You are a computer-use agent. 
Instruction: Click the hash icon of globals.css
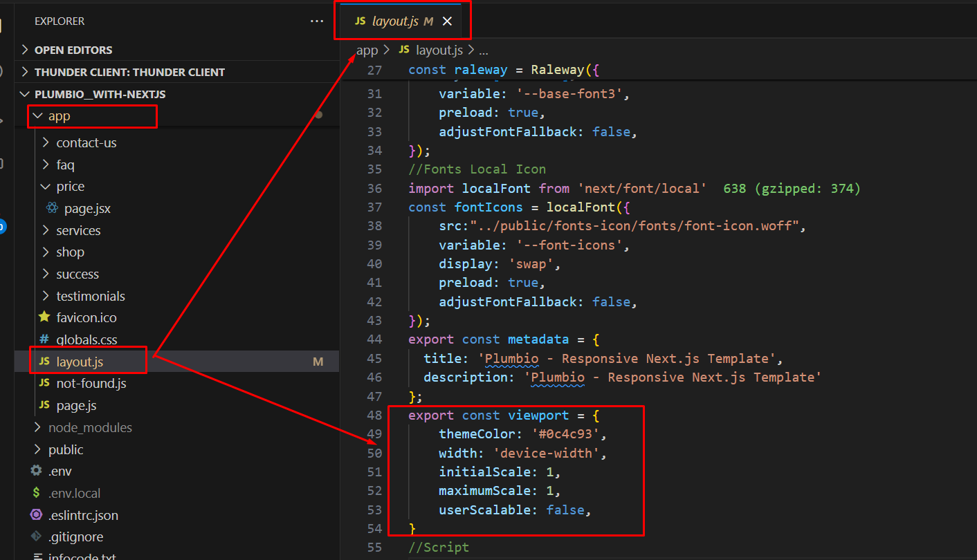44,339
